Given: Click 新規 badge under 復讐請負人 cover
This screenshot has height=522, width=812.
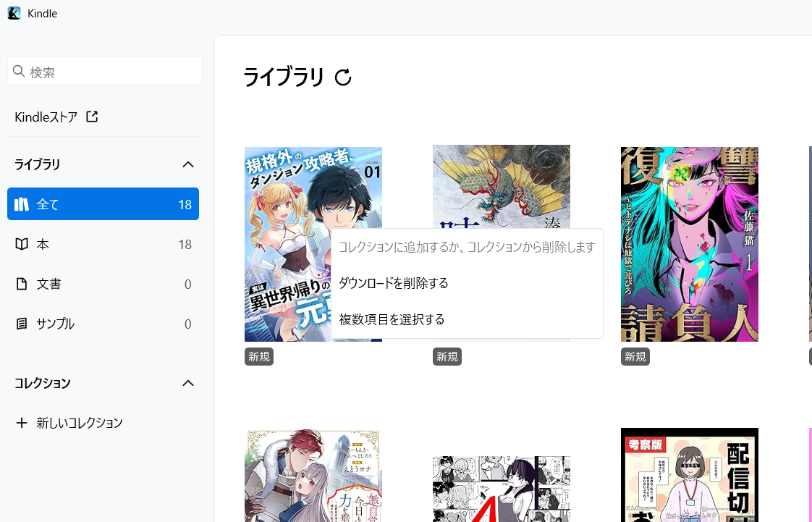Looking at the screenshot, I should 635,357.
